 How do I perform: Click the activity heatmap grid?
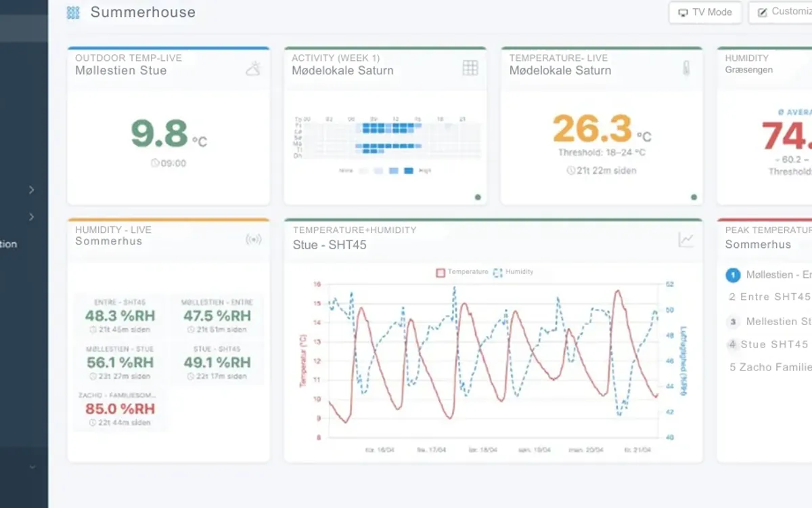pyautogui.click(x=387, y=139)
